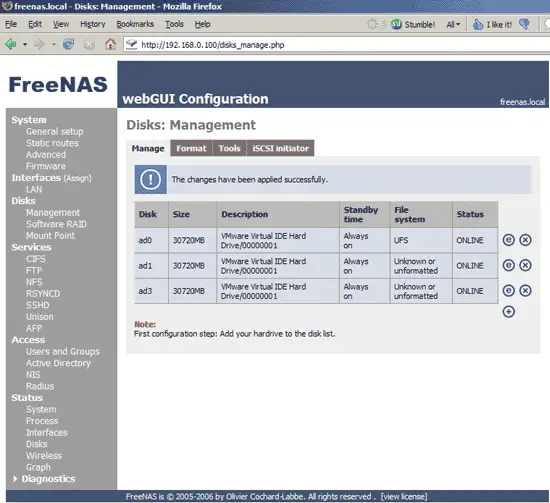Click the thumbs-up I like it! button
The image size is (550, 503).
coord(492,24)
